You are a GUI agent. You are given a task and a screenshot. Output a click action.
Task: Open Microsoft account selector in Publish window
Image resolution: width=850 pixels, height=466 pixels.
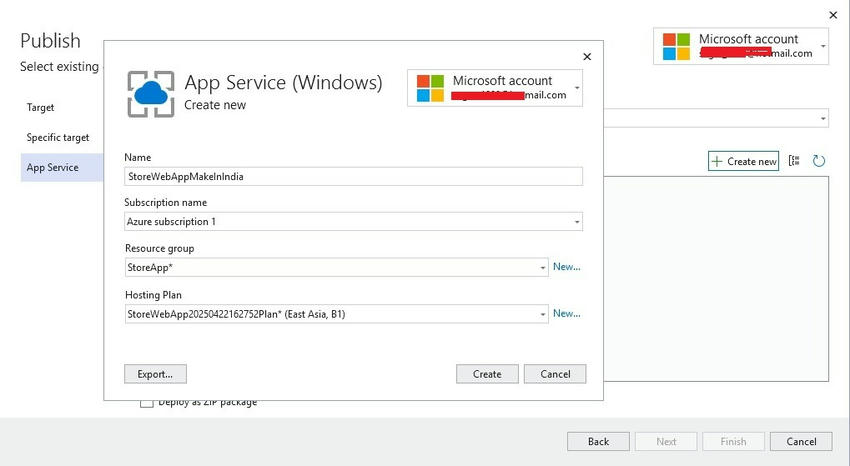click(x=740, y=46)
